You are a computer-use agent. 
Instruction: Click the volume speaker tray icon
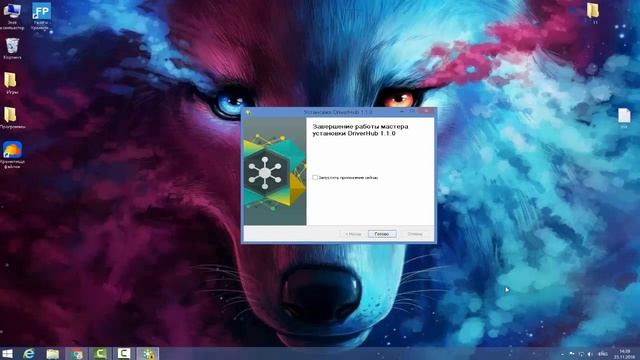[590, 354]
